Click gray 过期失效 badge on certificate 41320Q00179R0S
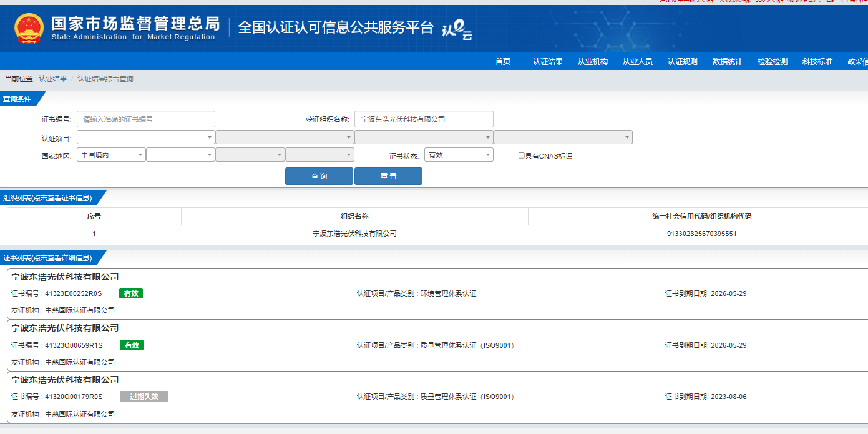Image resolution: width=868 pixels, height=434 pixels. (144, 397)
